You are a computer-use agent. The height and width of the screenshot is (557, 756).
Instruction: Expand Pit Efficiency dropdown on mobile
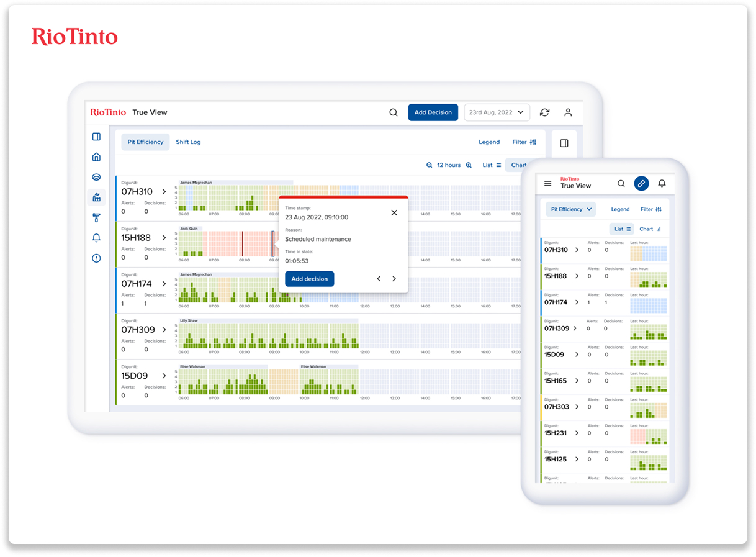571,209
